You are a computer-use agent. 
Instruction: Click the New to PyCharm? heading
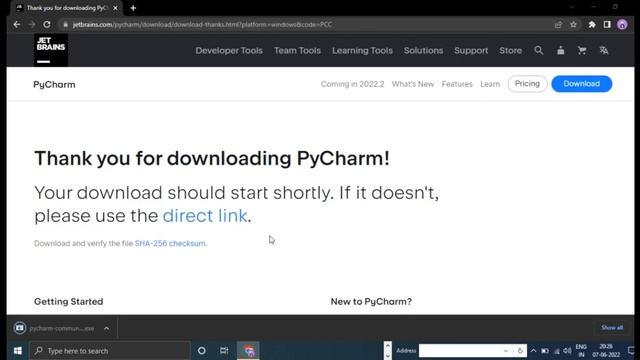371,302
